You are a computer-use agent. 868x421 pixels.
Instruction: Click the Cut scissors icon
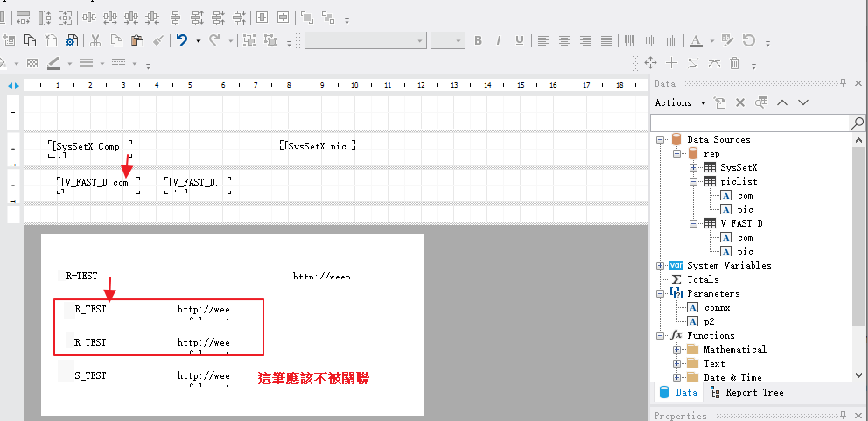[x=95, y=40]
